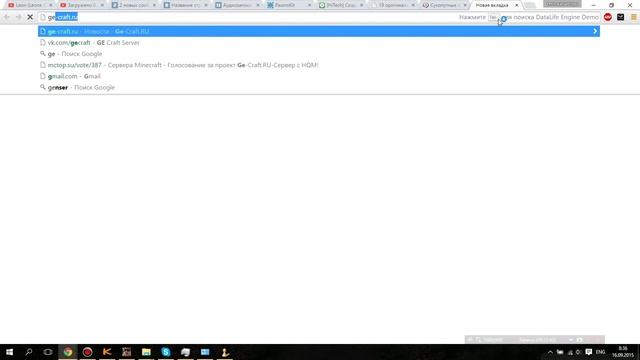Open Task View from the taskbar
This screenshot has width=640, height=360.
point(48,352)
